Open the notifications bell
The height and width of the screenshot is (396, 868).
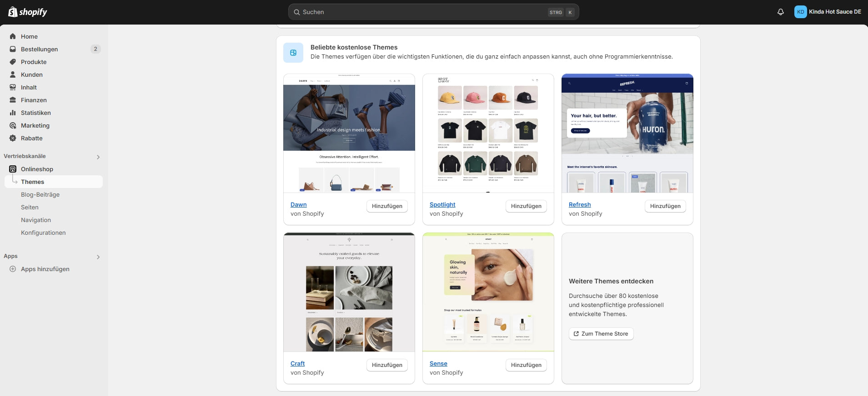click(x=781, y=12)
